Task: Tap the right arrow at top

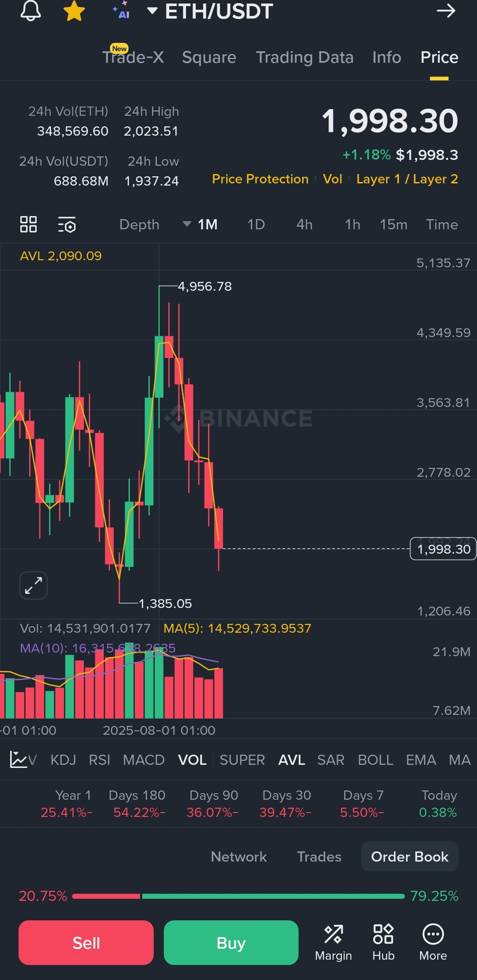Action: coord(446,11)
